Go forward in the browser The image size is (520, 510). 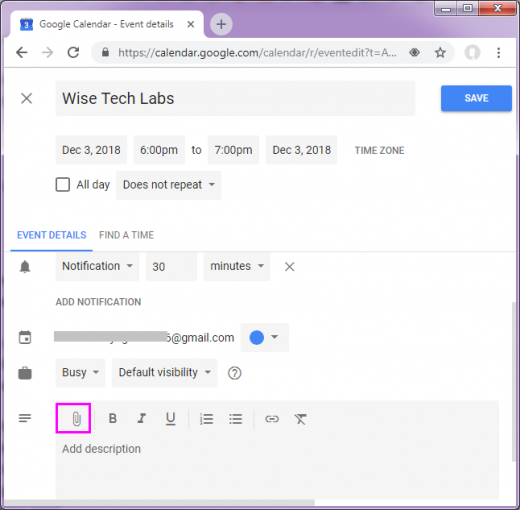47,52
